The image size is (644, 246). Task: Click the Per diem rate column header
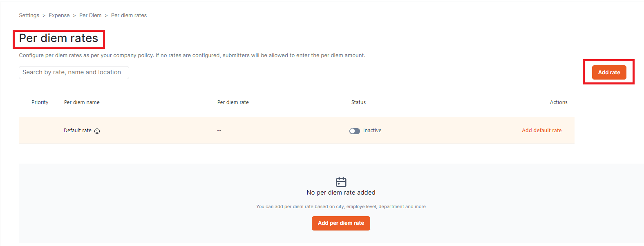[233, 102]
